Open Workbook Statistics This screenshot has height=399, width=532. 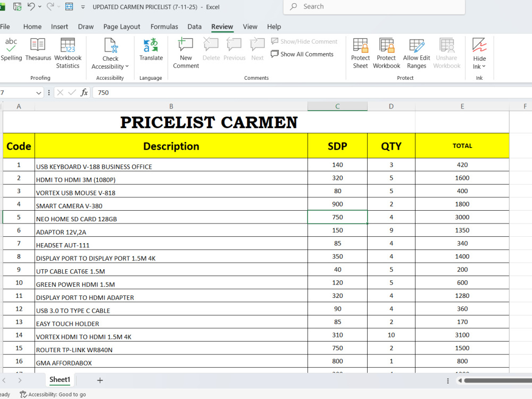[68, 53]
